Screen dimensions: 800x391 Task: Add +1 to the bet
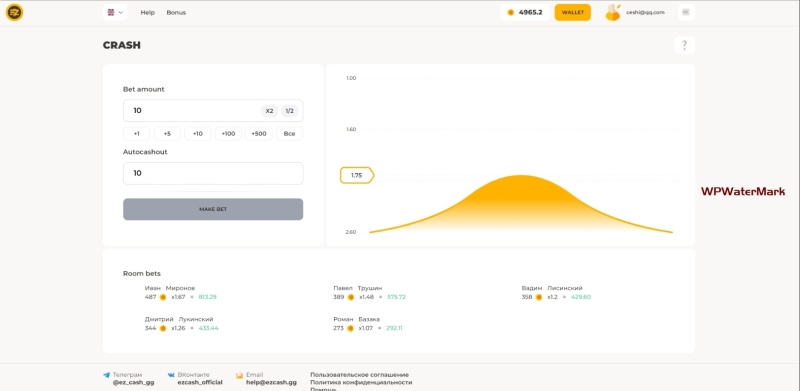(137, 134)
